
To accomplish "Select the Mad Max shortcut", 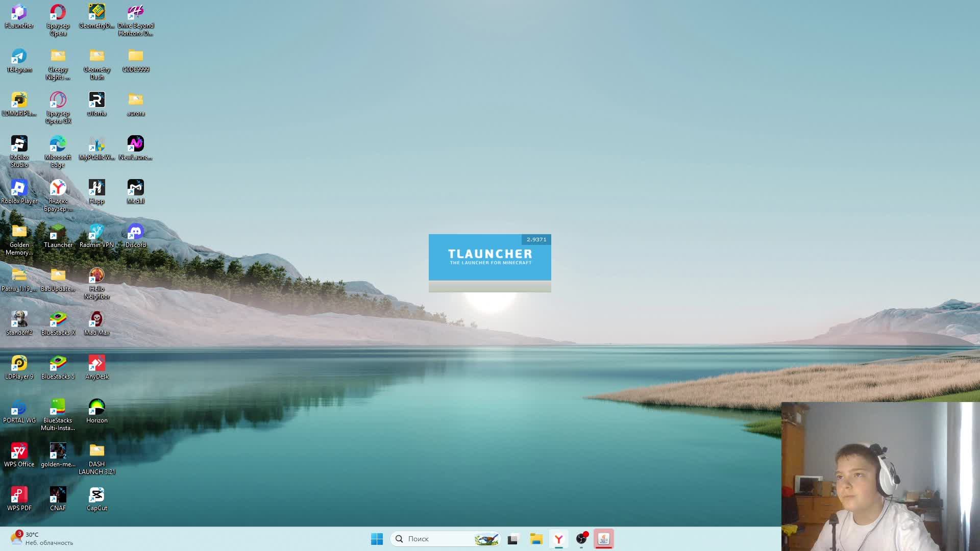I will click(96, 324).
